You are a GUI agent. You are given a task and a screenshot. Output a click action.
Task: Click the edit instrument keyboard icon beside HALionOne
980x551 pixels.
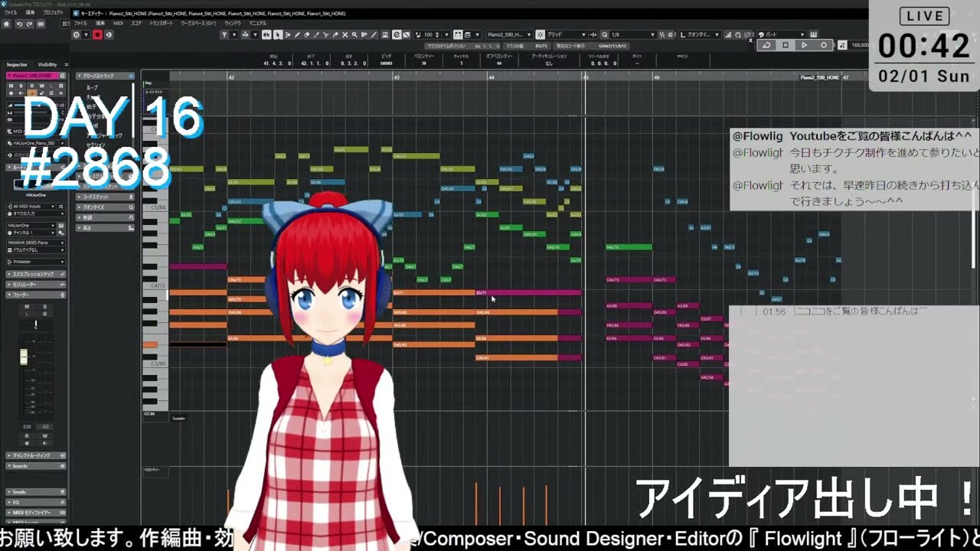click(x=60, y=226)
